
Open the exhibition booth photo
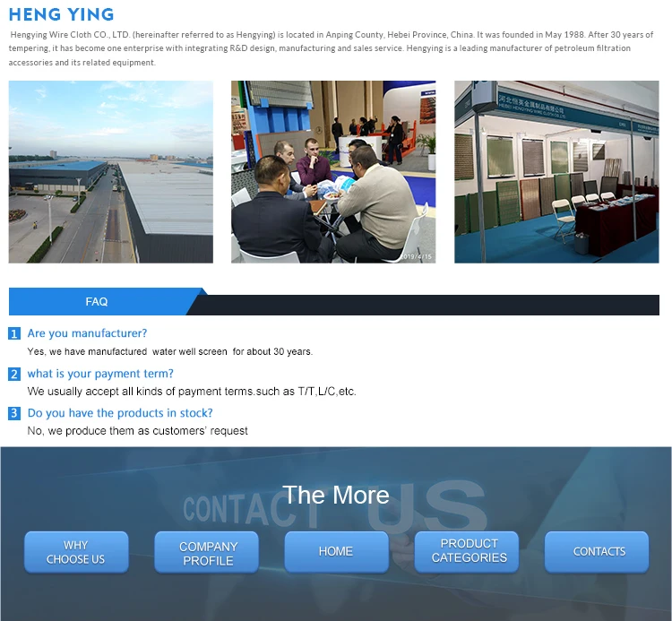[556, 172]
